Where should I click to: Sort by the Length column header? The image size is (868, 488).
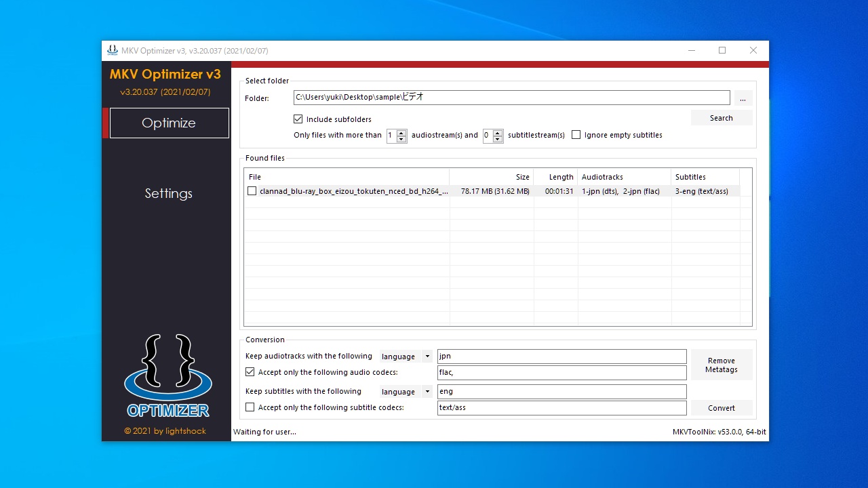[x=556, y=177]
